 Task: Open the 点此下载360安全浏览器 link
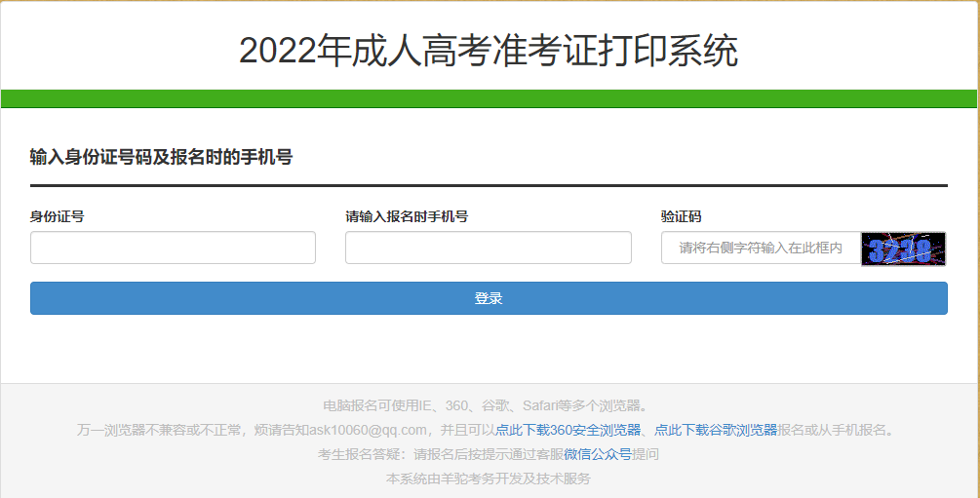click(x=568, y=430)
